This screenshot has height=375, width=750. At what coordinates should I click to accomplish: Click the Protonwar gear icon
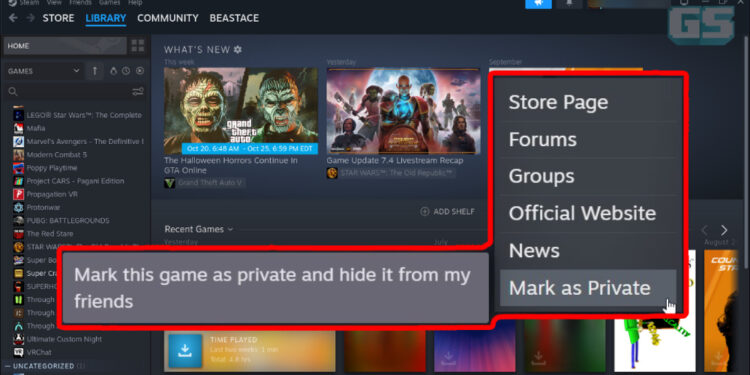pos(18,207)
